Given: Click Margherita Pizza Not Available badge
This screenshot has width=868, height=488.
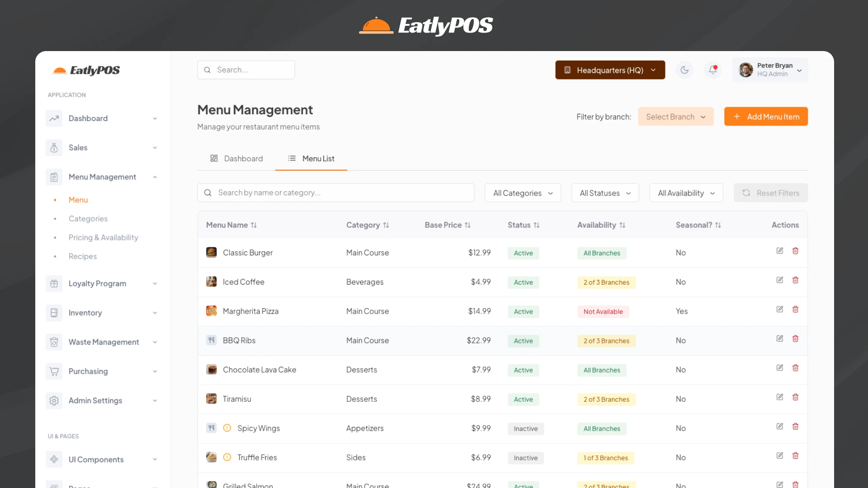Looking at the screenshot, I should [603, 312].
